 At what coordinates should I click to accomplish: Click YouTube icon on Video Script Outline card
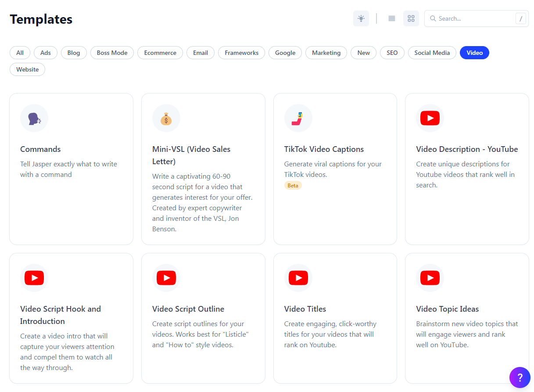[x=166, y=278]
